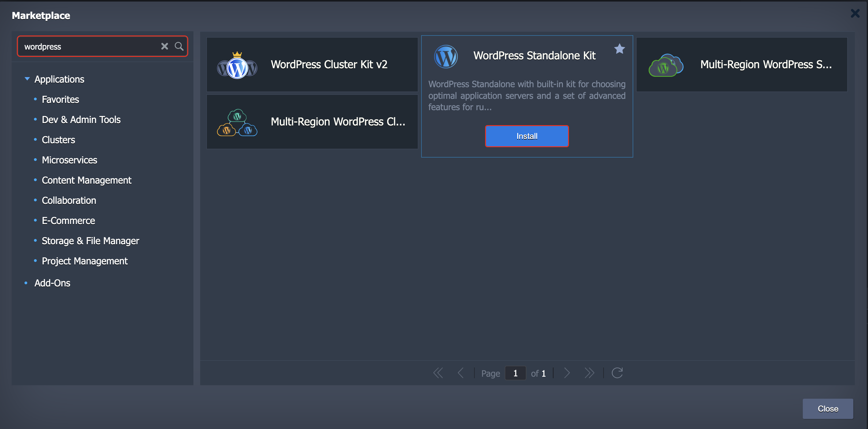Click the Multi-Region WordPress Cl... cloud logo
Screen dimensions: 868x429
pyautogui.click(x=237, y=122)
